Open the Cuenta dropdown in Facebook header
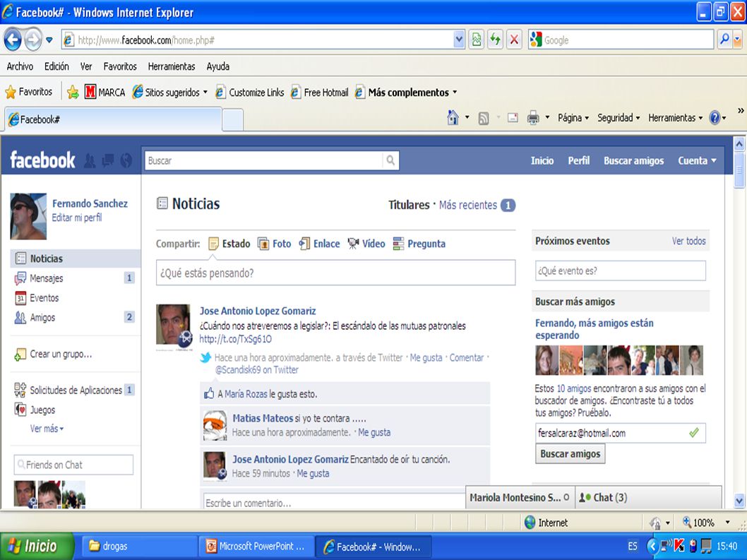 697,160
